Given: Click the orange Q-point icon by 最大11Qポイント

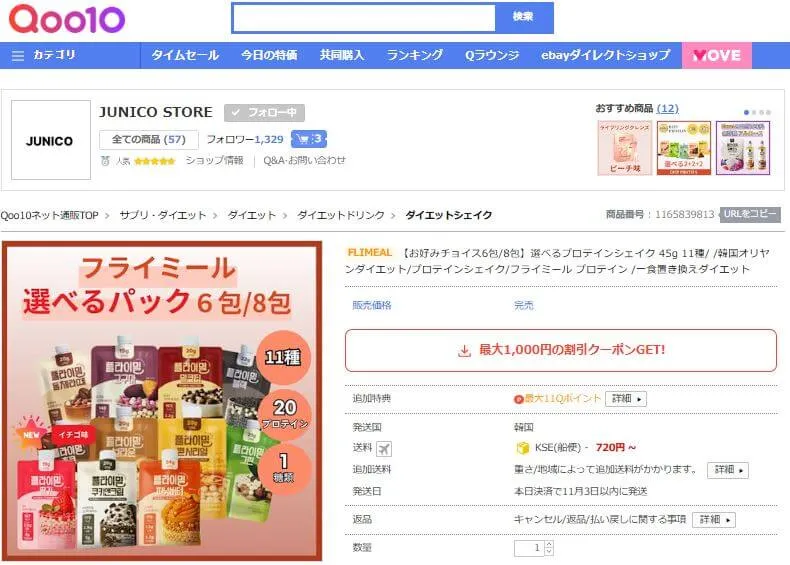Looking at the screenshot, I should (518, 399).
